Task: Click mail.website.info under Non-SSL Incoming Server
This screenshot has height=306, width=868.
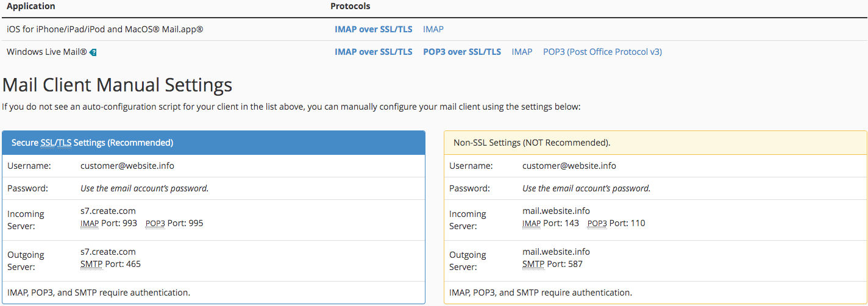Action: tap(556, 211)
